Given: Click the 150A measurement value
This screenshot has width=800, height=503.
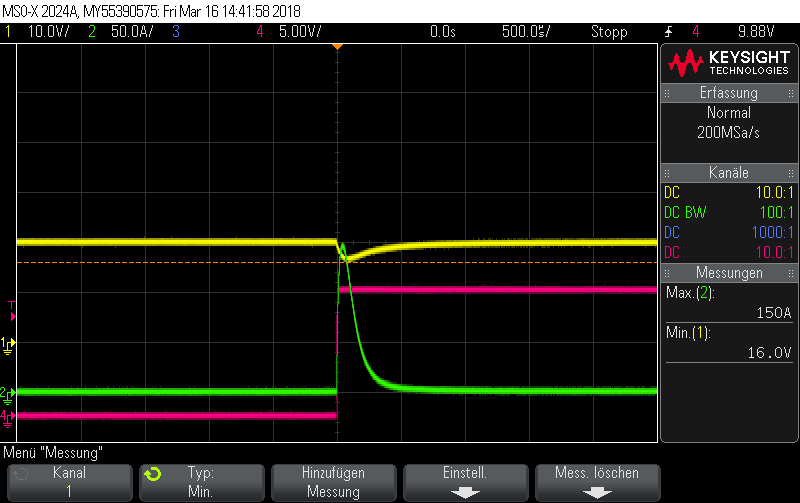Looking at the screenshot, I should (774, 313).
